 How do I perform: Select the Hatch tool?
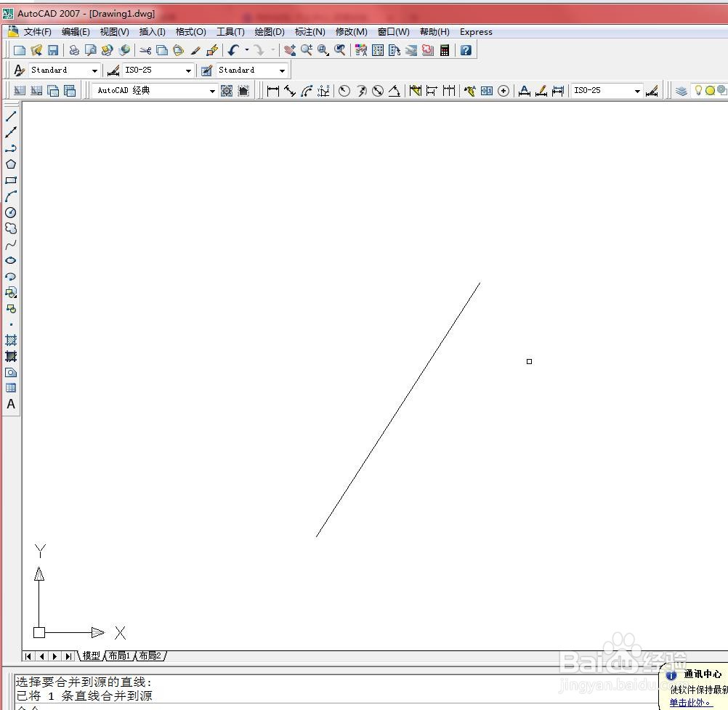(11, 340)
